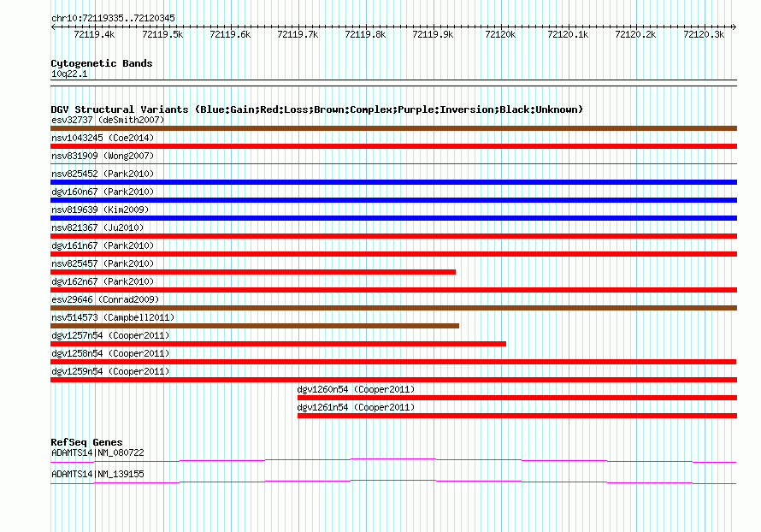This screenshot has height=532, width=761.
Task: Open dgv160n67 (Park2010) variant label
Action: point(103,192)
